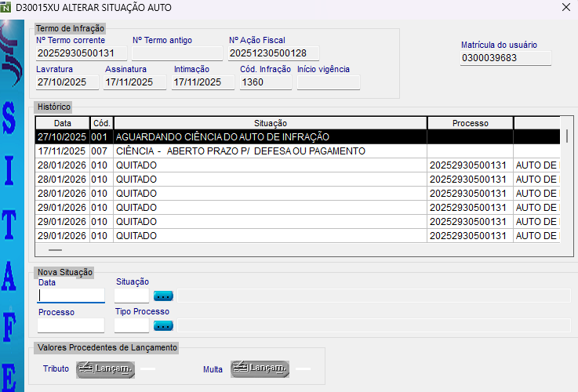Click the Histórico horizontal scrollbar thumb
578x392 pixels.
coord(55,250)
